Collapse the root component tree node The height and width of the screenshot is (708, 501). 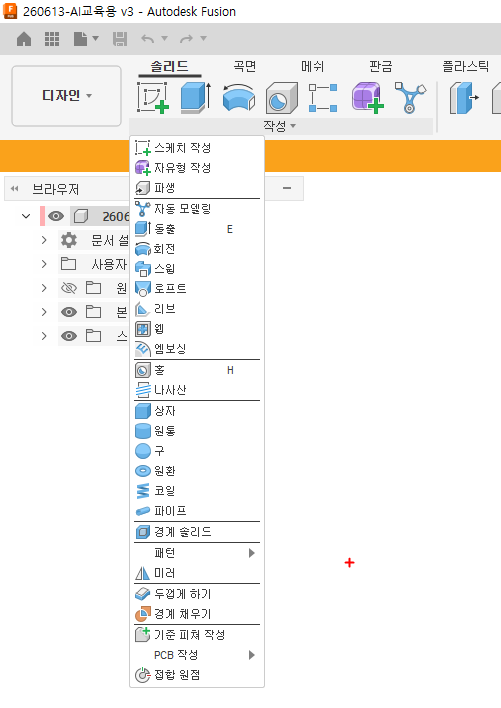tap(26, 216)
